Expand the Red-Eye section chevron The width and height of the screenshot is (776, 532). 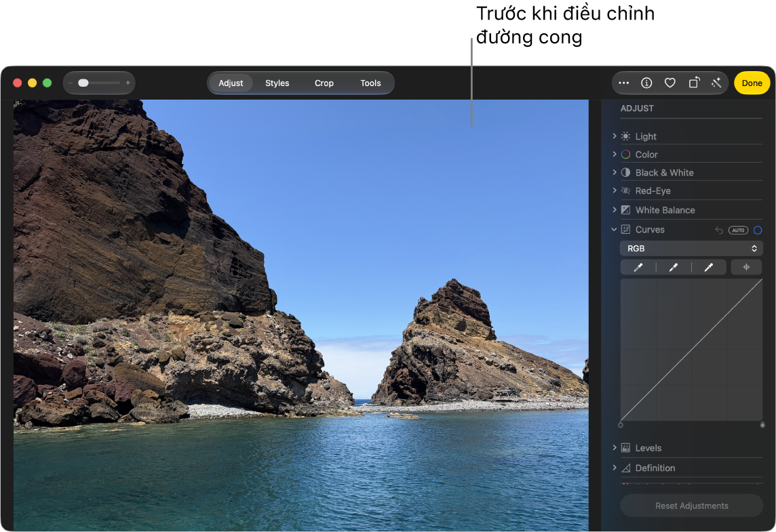[615, 190]
